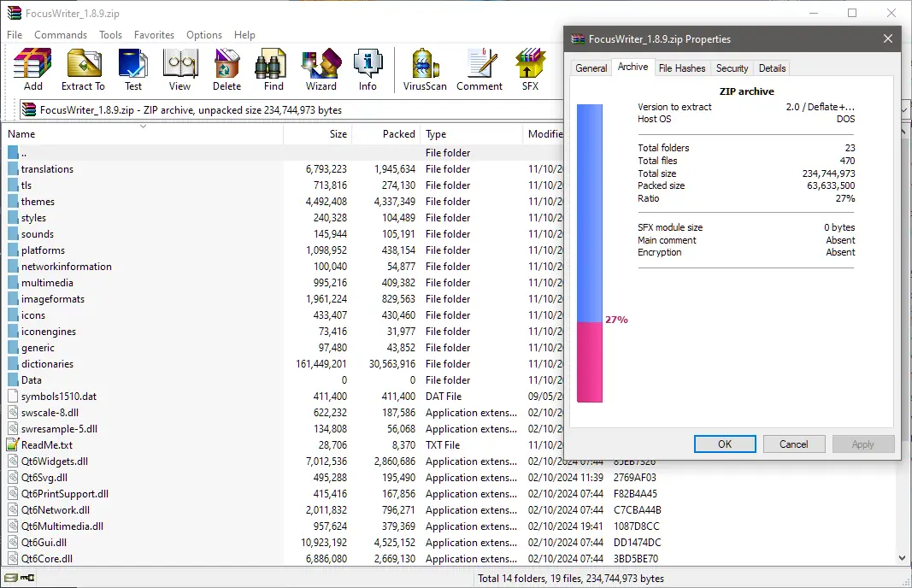Viewport: 912px width, 588px height.
Task: Switch to the File Hashes tab
Action: tap(682, 68)
